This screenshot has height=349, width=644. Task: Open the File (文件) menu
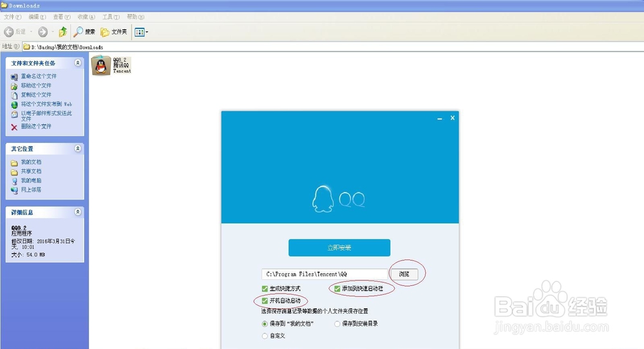point(12,17)
